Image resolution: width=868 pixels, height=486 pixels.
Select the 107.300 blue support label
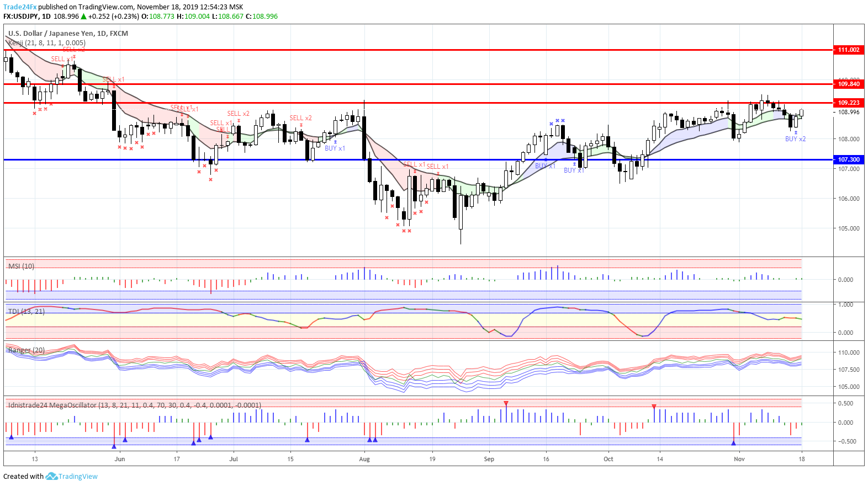[848, 159]
